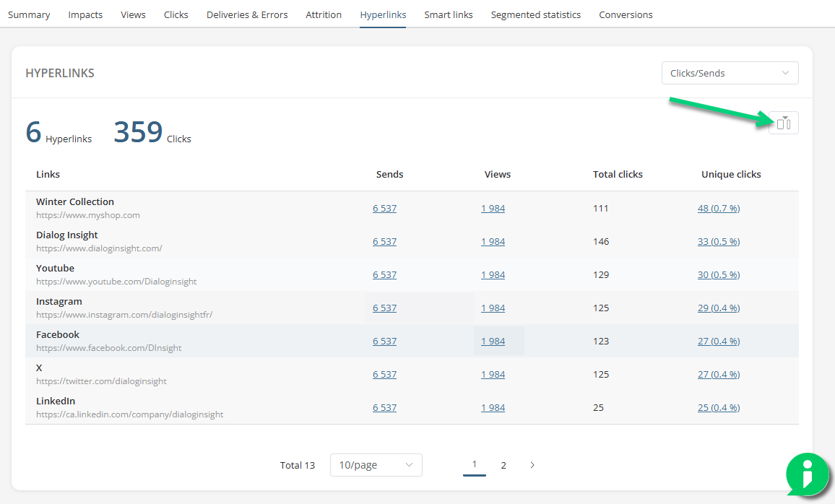The width and height of the screenshot is (835, 504).
Task: Open X row views 1 984 link
Action: tap(493, 375)
